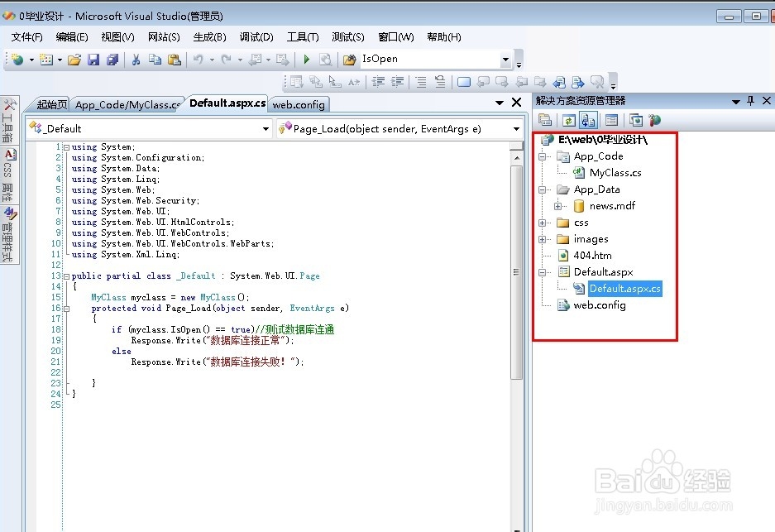Open the IsOpen find combo box dropdown

505,60
